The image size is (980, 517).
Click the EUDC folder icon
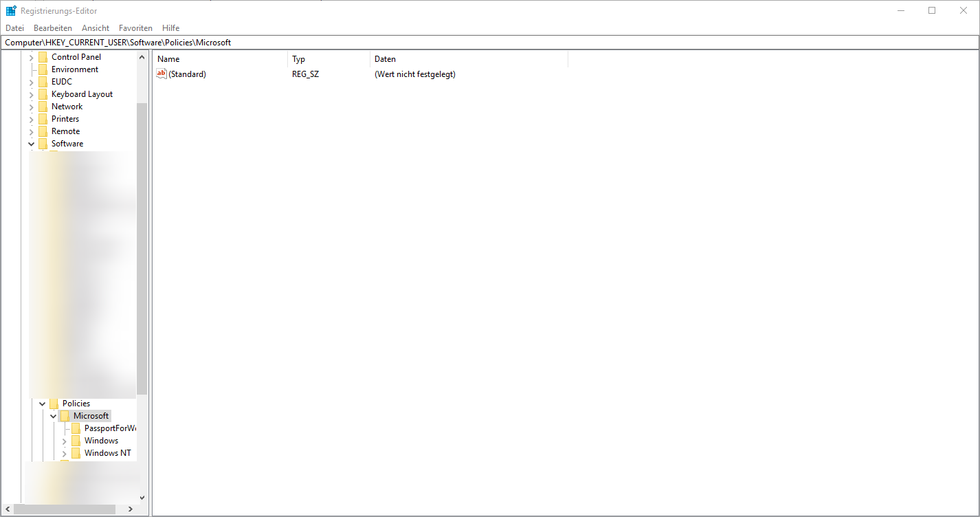click(43, 82)
